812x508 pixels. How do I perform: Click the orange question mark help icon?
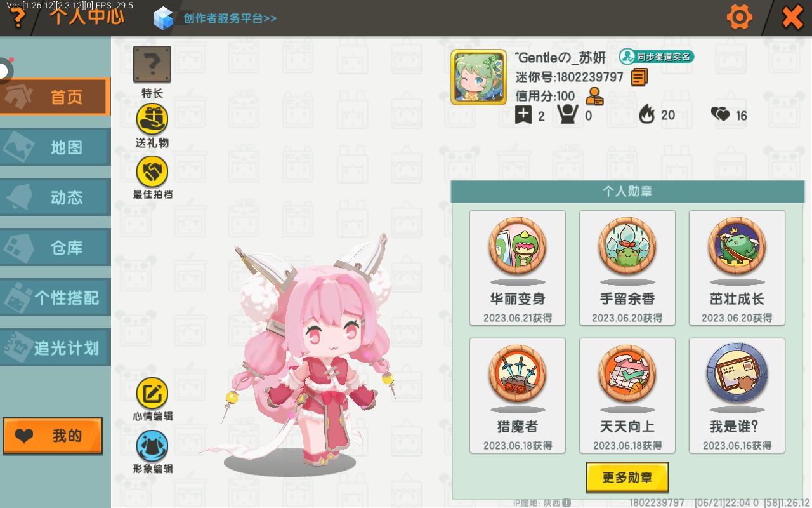[x=17, y=18]
